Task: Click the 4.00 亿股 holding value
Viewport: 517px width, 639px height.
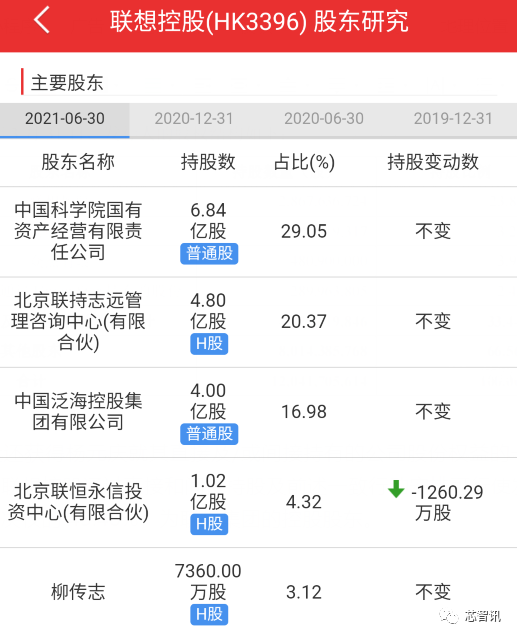Action: pos(208,401)
